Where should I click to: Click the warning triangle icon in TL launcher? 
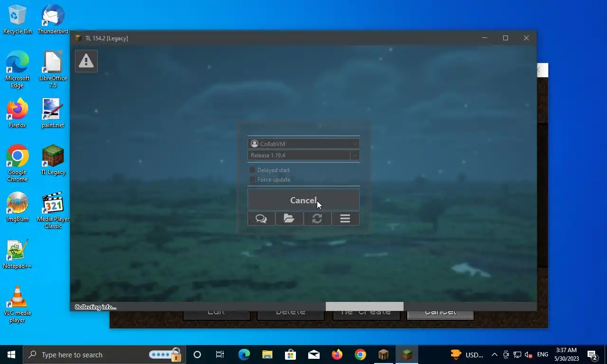click(86, 61)
